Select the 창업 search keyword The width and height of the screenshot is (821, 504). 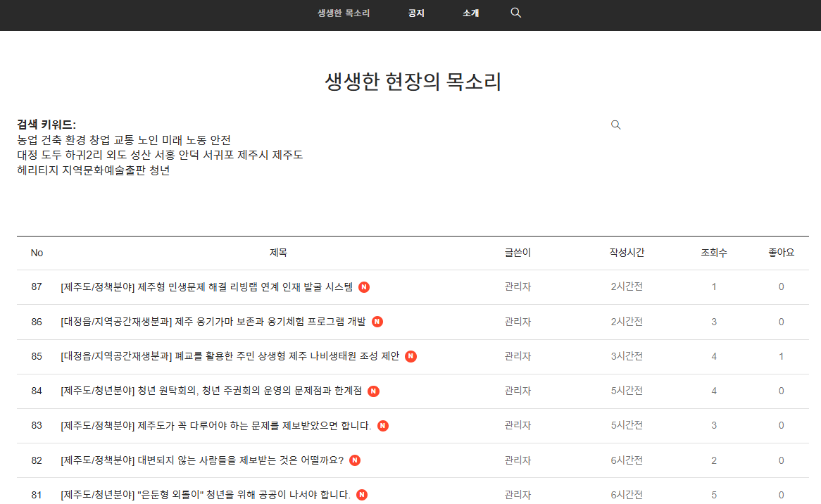[x=99, y=140]
